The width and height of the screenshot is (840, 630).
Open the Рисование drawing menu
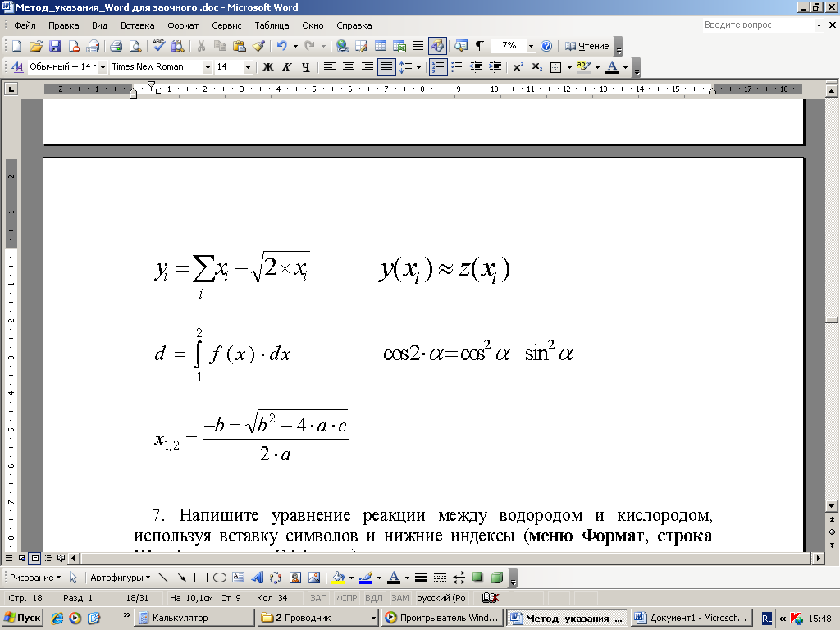coord(35,577)
